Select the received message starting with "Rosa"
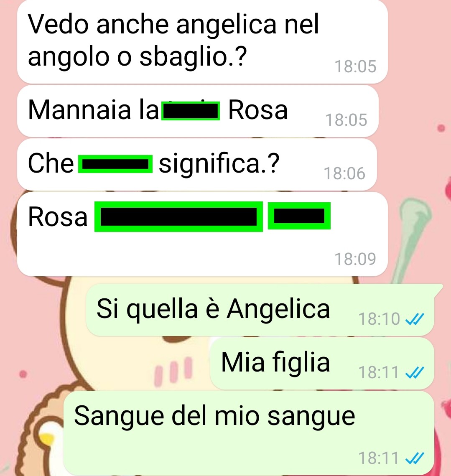 (x=202, y=234)
